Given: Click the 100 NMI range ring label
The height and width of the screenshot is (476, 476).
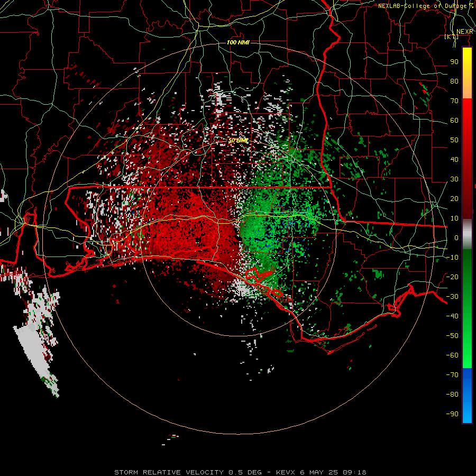Looking at the screenshot, I should point(238,42).
